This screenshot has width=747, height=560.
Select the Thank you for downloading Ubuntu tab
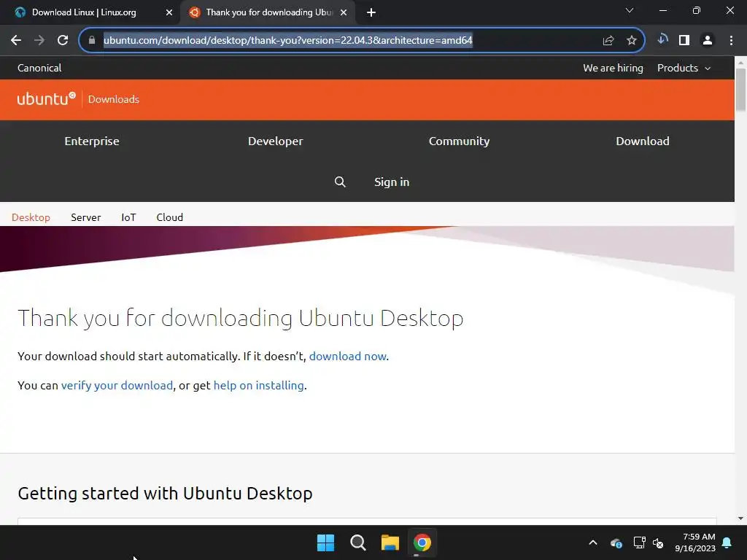pyautogui.click(x=266, y=13)
